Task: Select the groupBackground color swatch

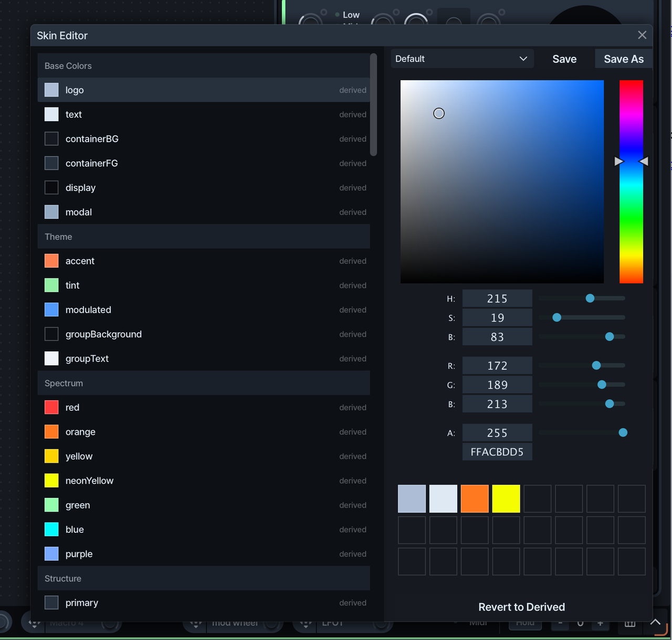Action: [x=51, y=334]
